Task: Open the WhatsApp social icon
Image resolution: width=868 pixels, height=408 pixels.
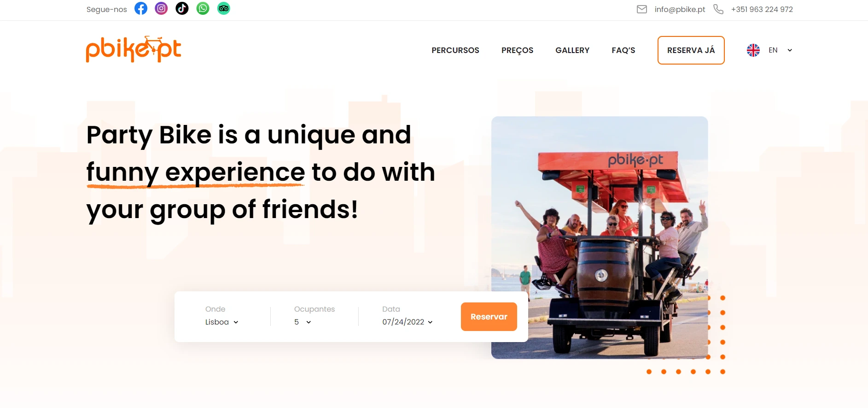Action: [203, 8]
